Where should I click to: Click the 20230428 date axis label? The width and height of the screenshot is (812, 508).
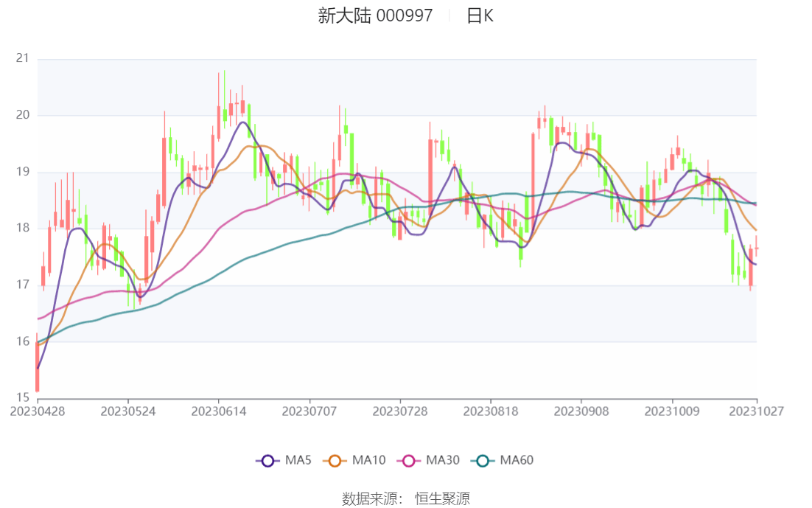click(37, 411)
